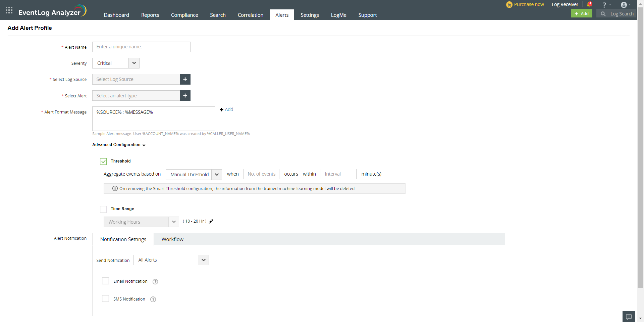644x322 pixels.
Task: Open the Correlation tab
Action: click(251, 15)
